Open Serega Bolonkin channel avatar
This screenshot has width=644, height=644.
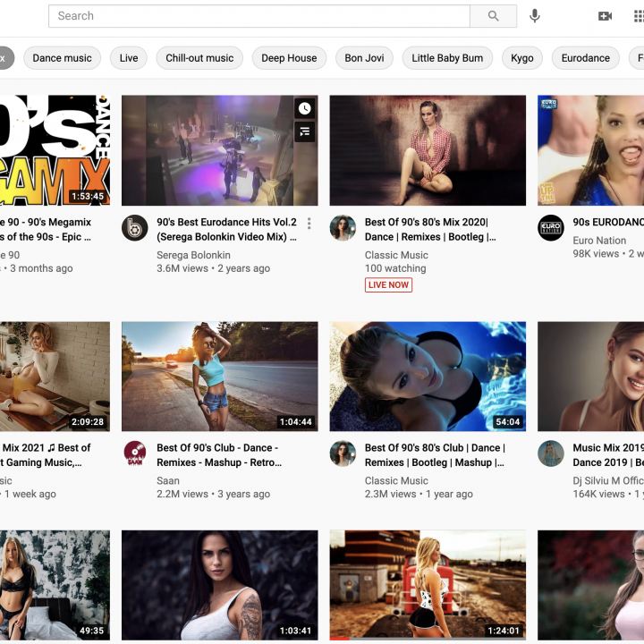(135, 228)
